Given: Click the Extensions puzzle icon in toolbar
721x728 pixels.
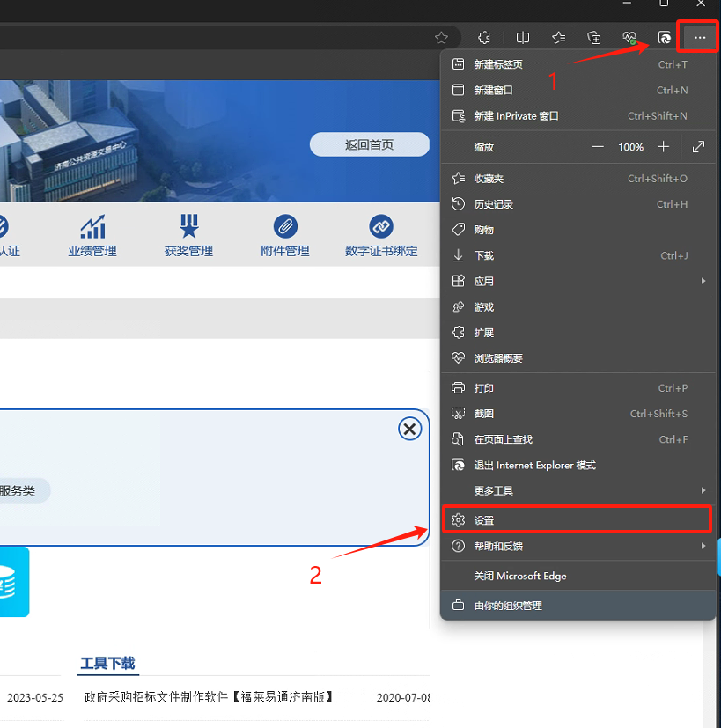Looking at the screenshot, I should pos(483,38).
